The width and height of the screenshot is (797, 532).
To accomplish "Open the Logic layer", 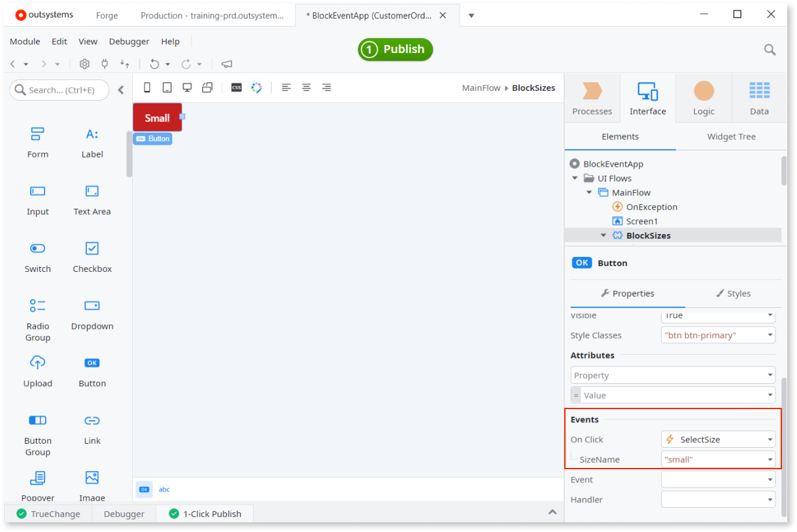I will click(704, 99).
